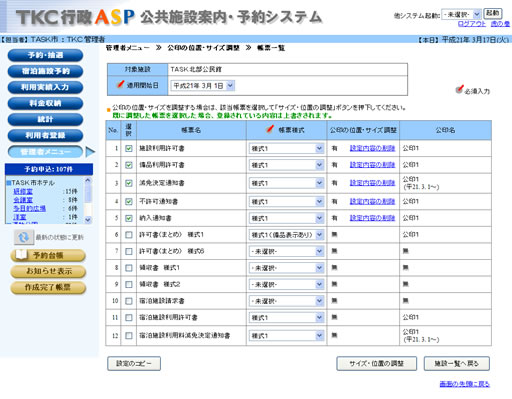Click 設定内容の削除 link for 施設利用許可書
This screenshot has width=512, height=399.
(x=372, y=148)
